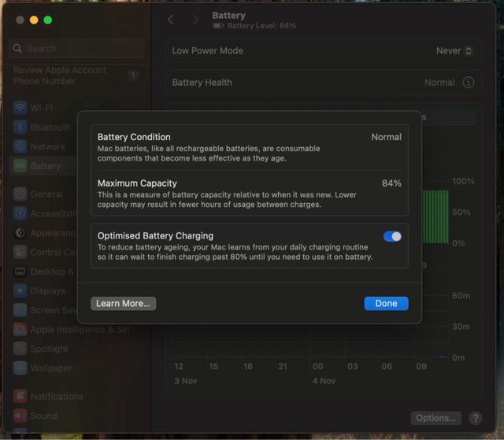Screen dimensions: 504x440
Task: Open Displays icon in the sidebar
Action: [x=20, y=291]
